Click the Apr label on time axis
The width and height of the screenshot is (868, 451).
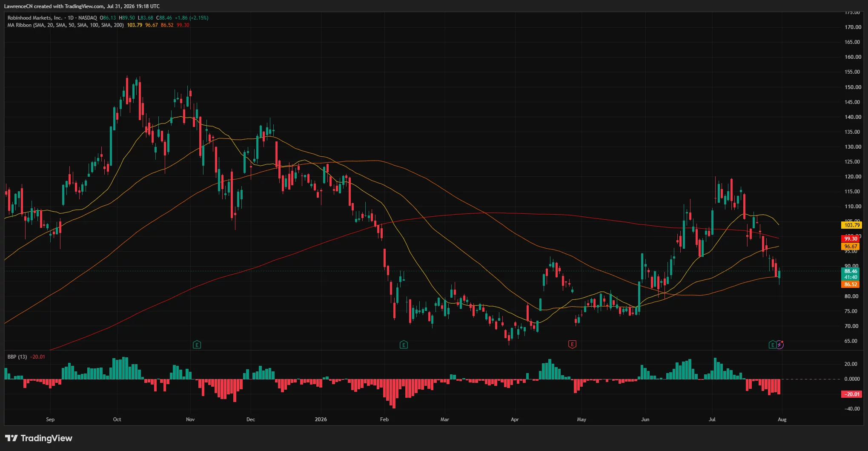pyautogui.click(x=515, y=419)
